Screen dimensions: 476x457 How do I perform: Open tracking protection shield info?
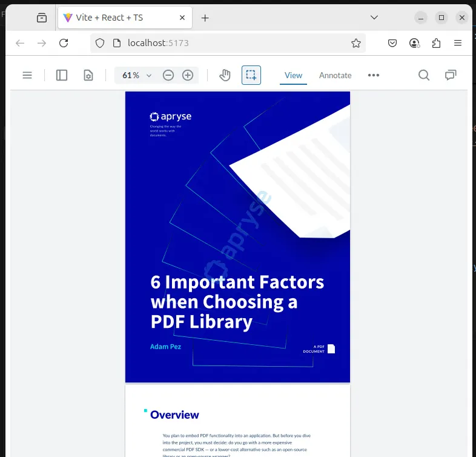pyautogui.click(x=100, y=43)
